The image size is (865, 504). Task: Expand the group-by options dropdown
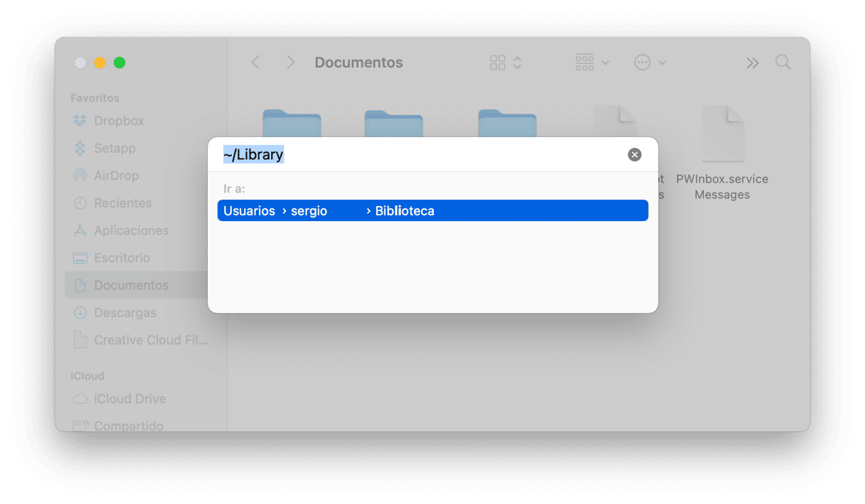point(592,63)
